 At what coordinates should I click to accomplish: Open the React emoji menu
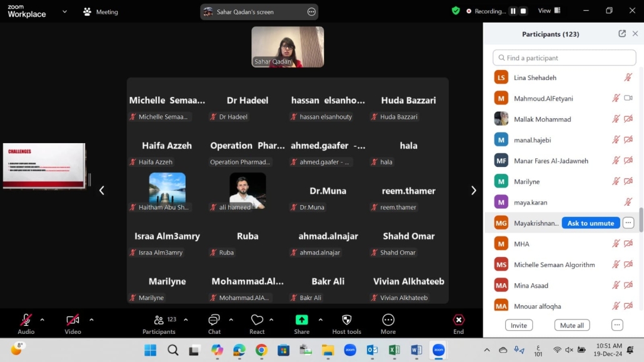(257, 320)
